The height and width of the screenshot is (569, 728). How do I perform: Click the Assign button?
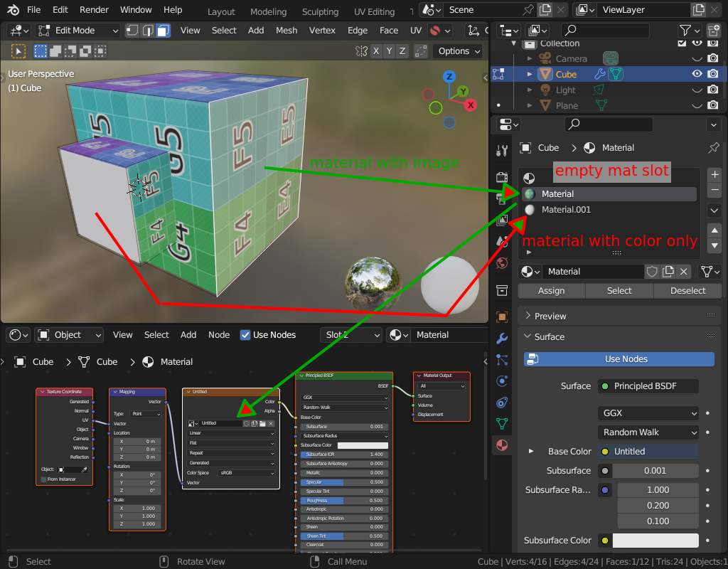551,291
